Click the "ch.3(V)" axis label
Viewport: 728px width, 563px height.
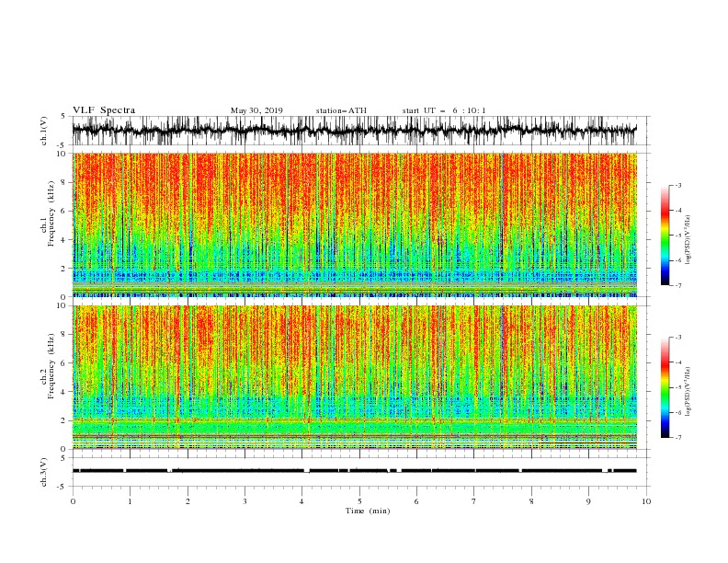[x=44, y=472]
